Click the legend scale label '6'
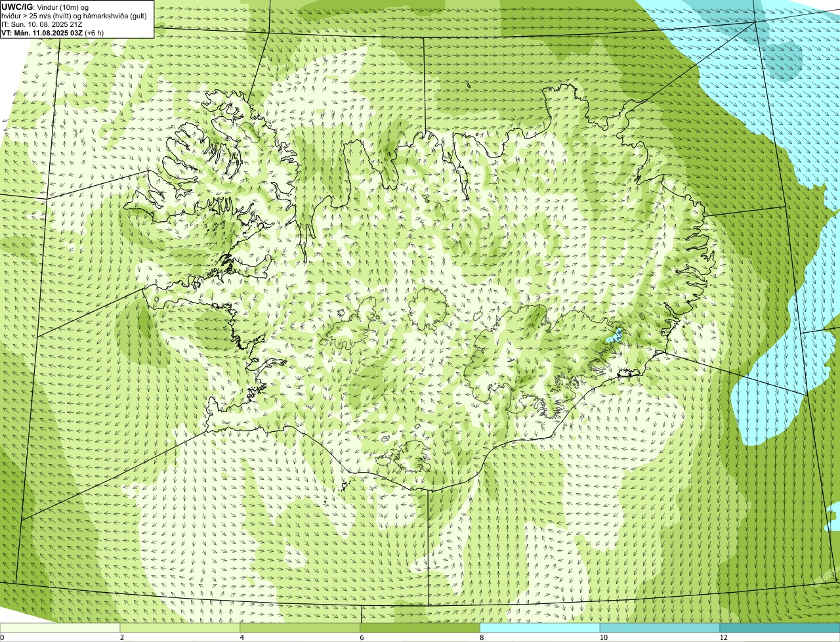840x642 pixels. pos(362,637)
